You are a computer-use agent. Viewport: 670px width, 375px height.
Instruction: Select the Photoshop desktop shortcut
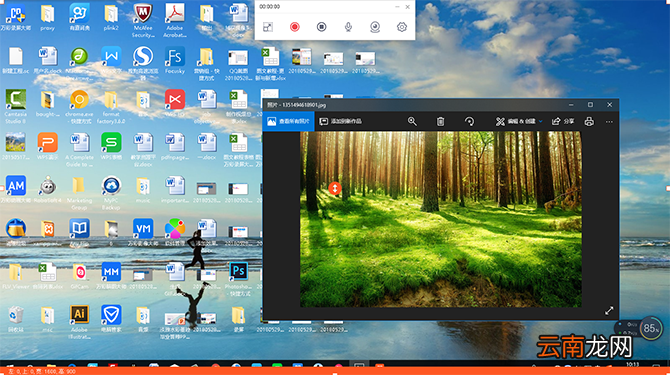(x=238, y=276)
